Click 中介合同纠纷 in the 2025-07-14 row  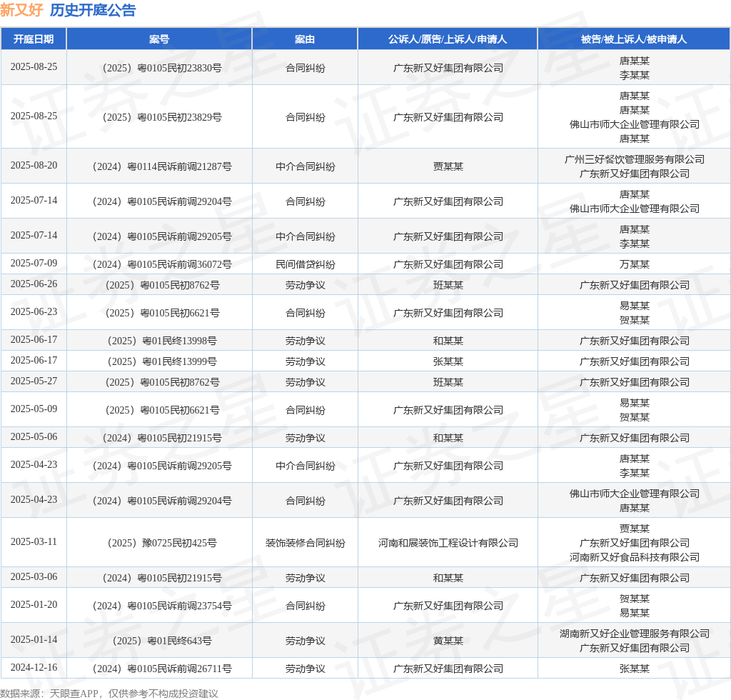[x=306, y=236]
